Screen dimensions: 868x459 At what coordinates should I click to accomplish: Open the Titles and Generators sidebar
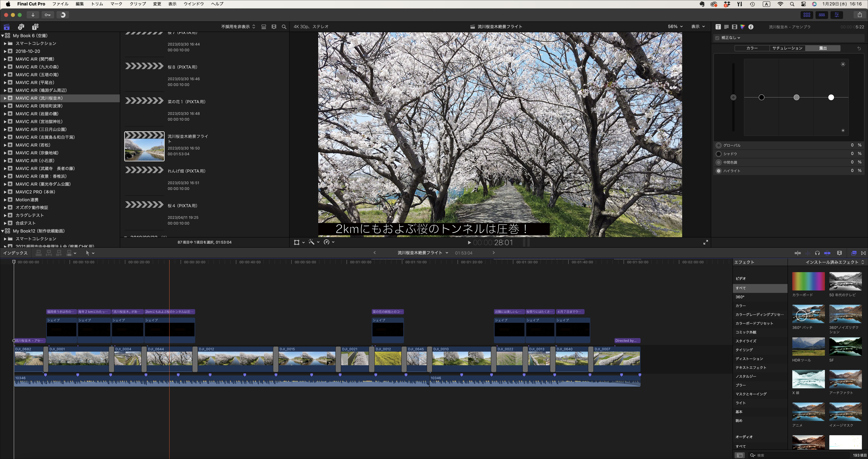point(35,27)
